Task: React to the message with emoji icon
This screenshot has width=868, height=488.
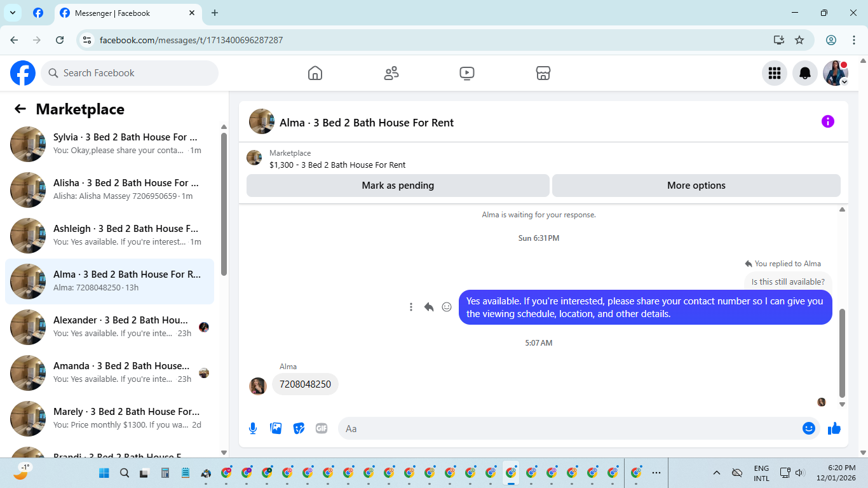Action: 447,307
